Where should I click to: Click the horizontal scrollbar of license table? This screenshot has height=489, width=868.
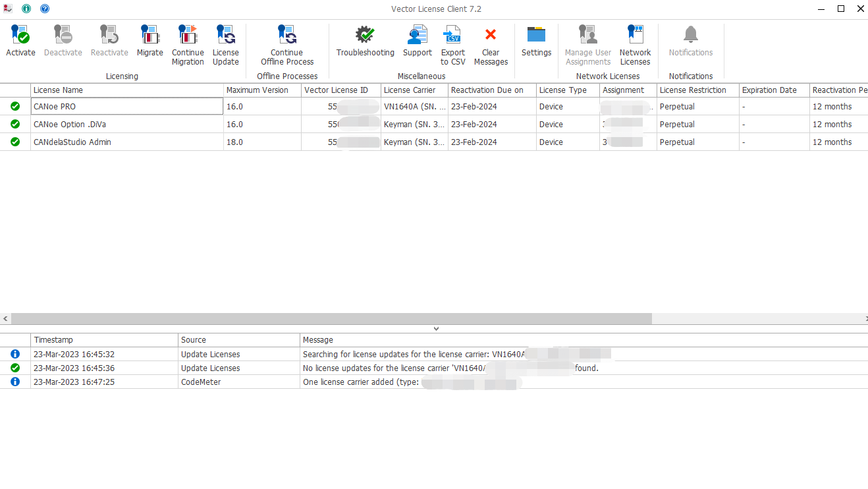[331, 318]
